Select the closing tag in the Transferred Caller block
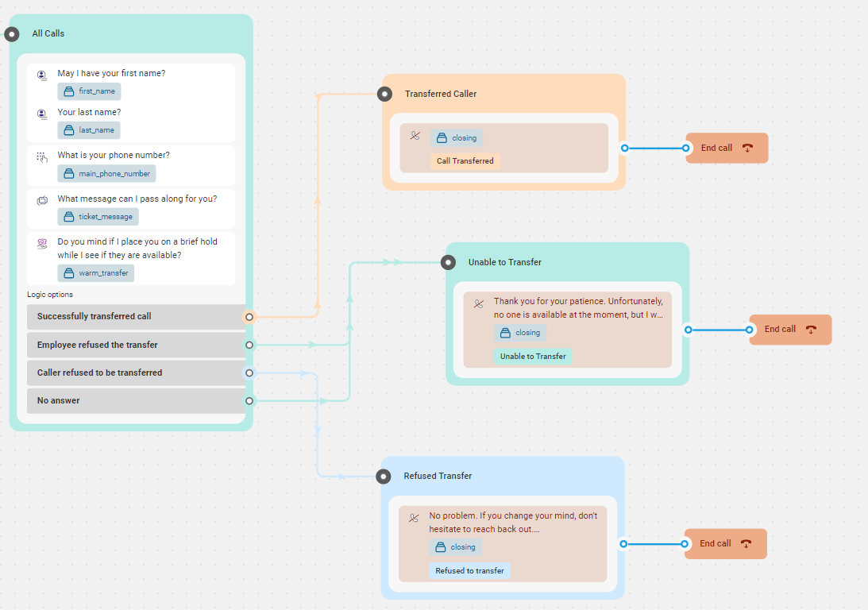The image size is (868, 610). tap(457, 138)
